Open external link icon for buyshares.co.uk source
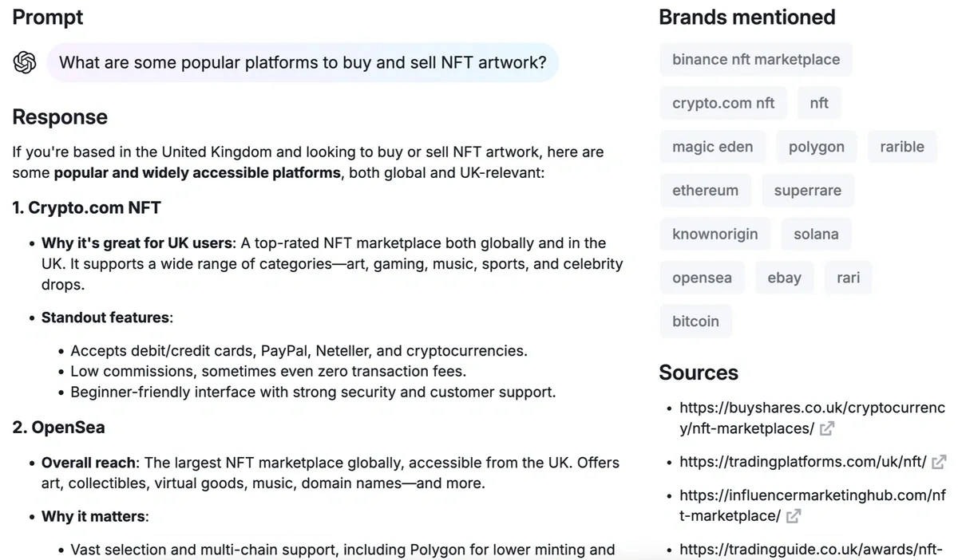Image resolution: width=958 pixels, height=560 pixels. pyautogui.click(x=827, y=428)
